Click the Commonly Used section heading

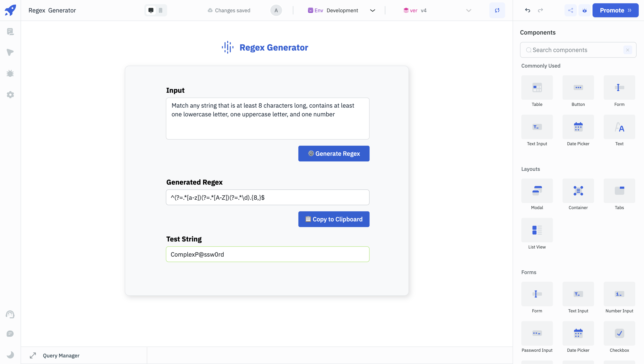pos(541,66)
